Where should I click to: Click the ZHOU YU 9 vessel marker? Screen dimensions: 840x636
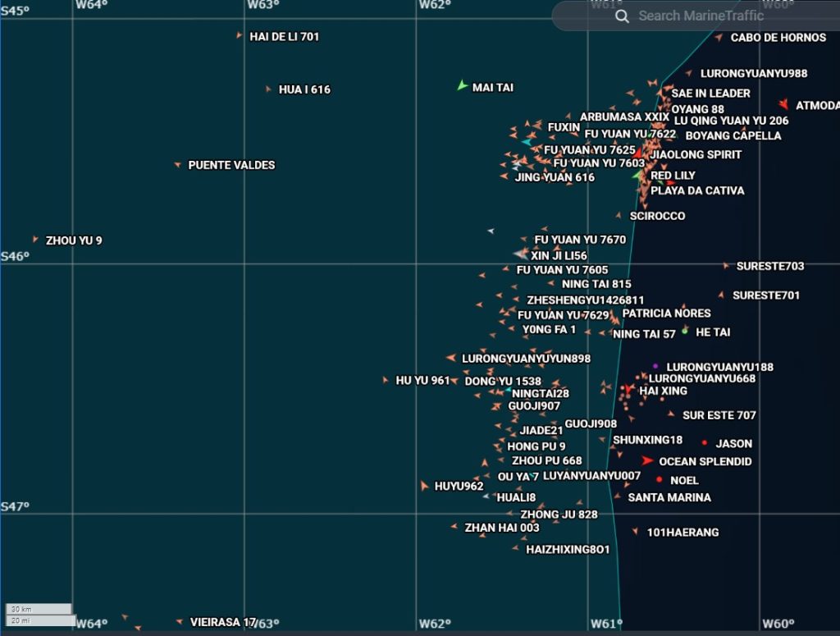(x=35, y=240)
